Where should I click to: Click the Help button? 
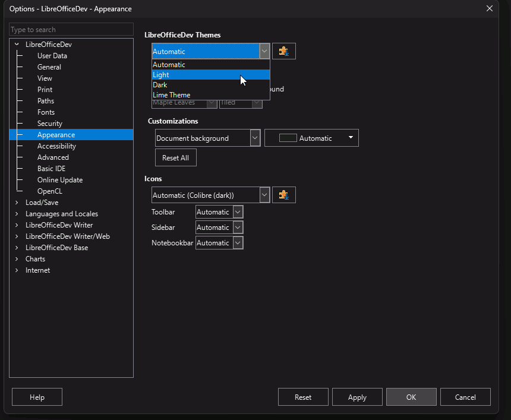(x=37, y=397)
